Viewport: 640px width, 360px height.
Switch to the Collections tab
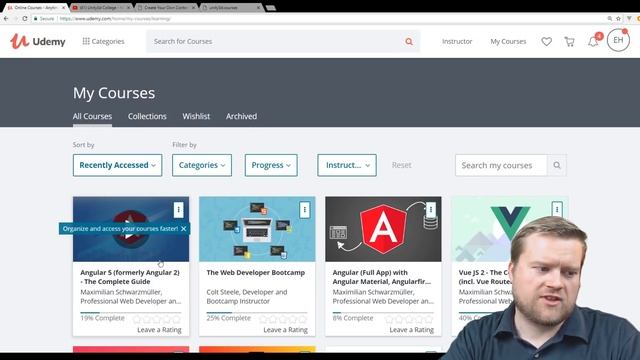[x=147, y=116]
